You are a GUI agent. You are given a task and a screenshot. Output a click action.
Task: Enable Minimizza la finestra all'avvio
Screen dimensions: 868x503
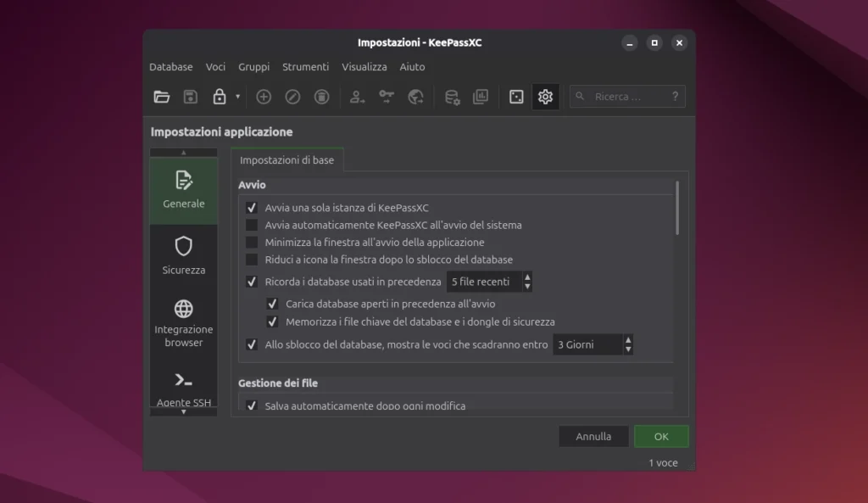[252, 243]
